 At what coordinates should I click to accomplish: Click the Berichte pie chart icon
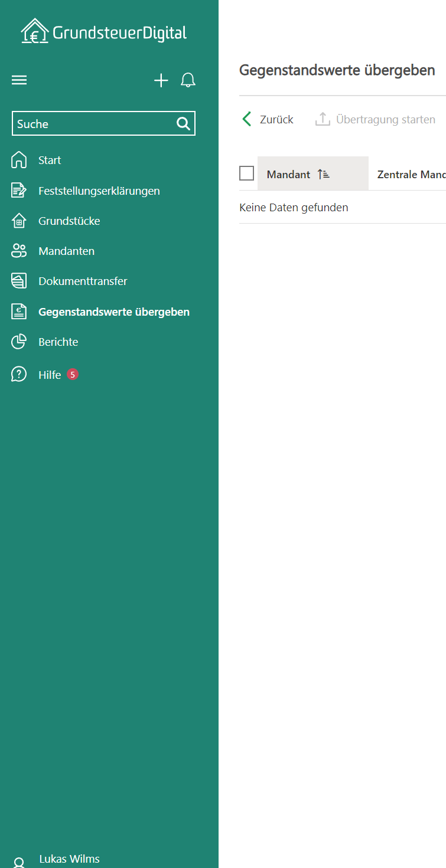[19, 342]
